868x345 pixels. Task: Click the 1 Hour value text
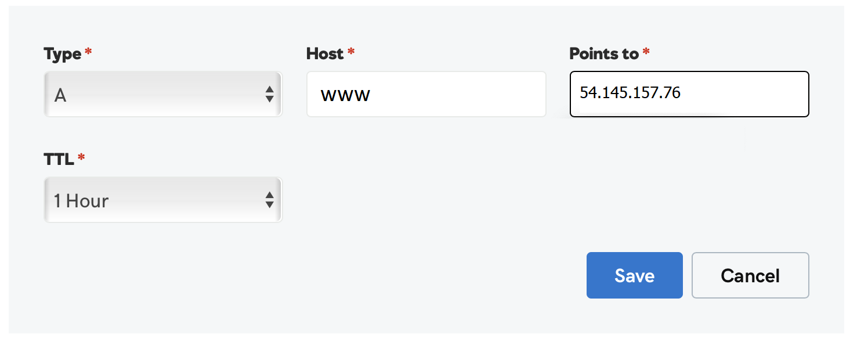(81, 201)
